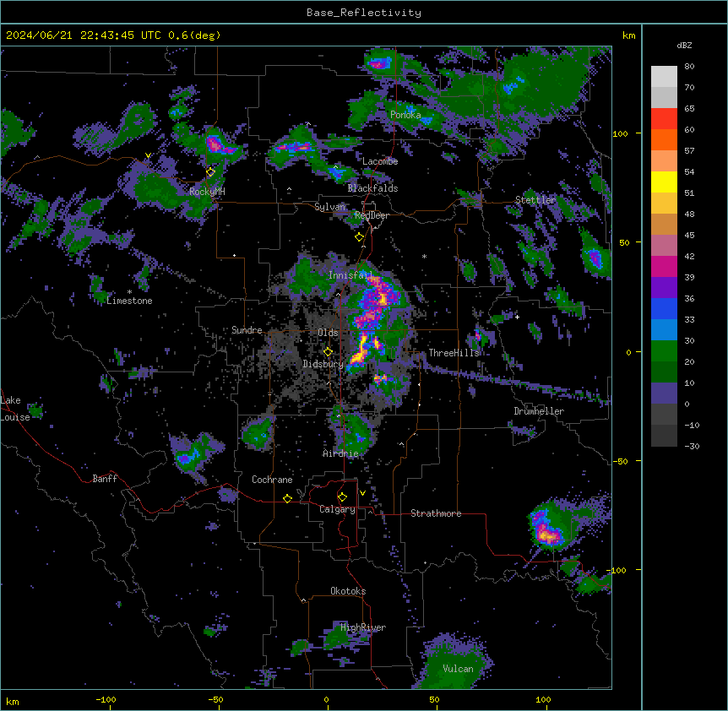Click the Didsbury town label

click(323, 364)
